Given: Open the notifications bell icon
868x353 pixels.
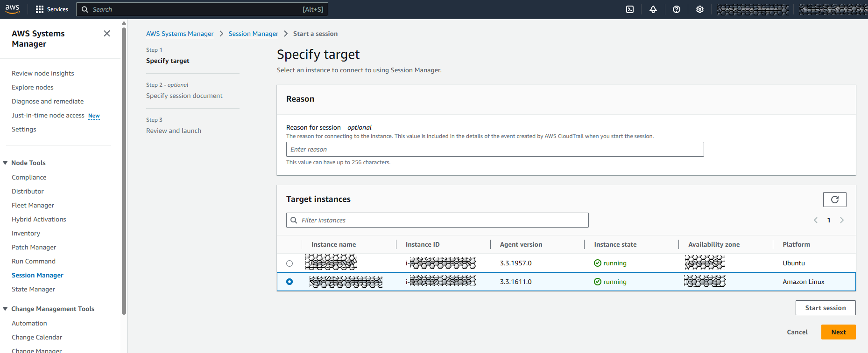Looking at the screenshot, I should click(x=653, y=9).
